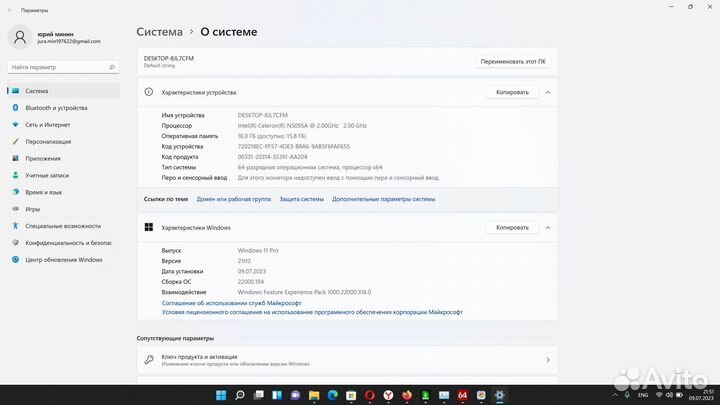Expand Ключ продукта и активация entry
720x405 pixels.
547,359
